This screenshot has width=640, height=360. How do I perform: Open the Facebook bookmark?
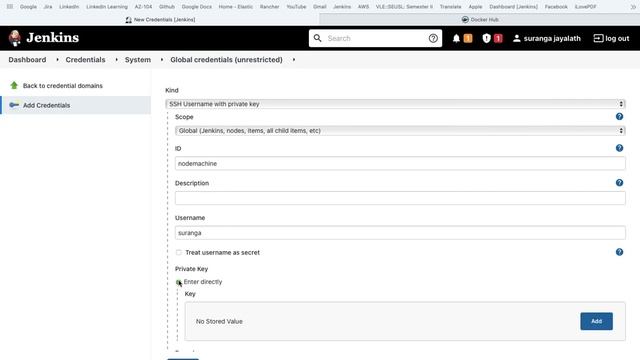click(x=556, y=7)
